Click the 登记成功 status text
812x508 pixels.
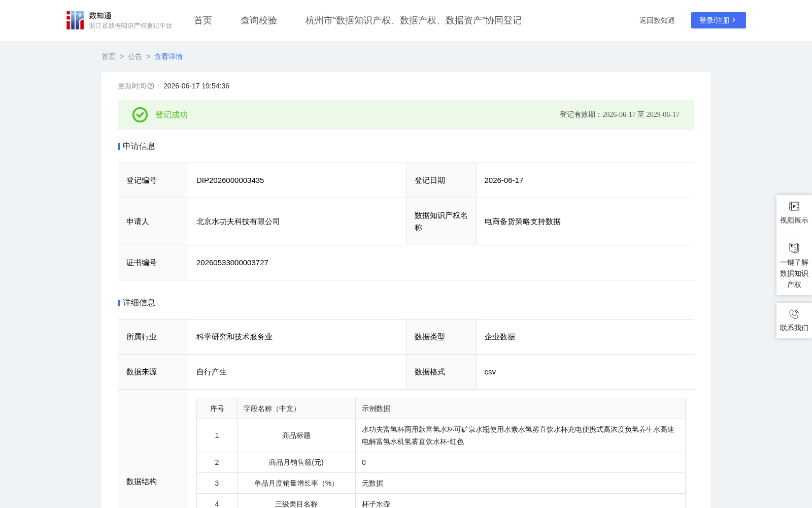pos(172,115)
